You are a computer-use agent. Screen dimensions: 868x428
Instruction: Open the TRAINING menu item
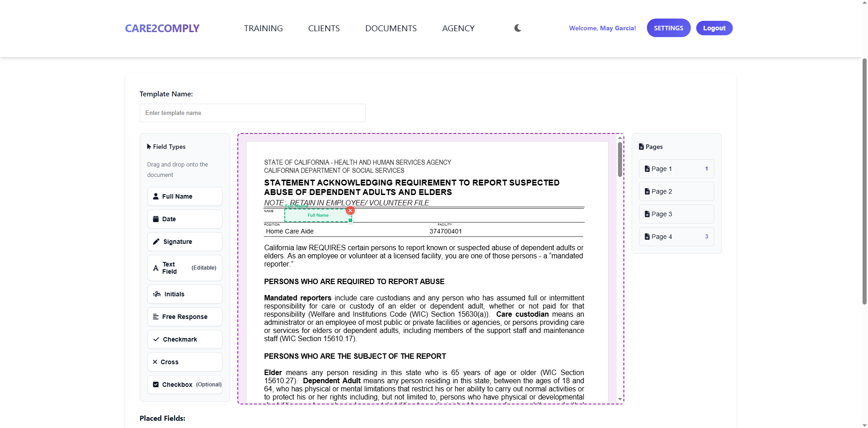coord(263,28)
